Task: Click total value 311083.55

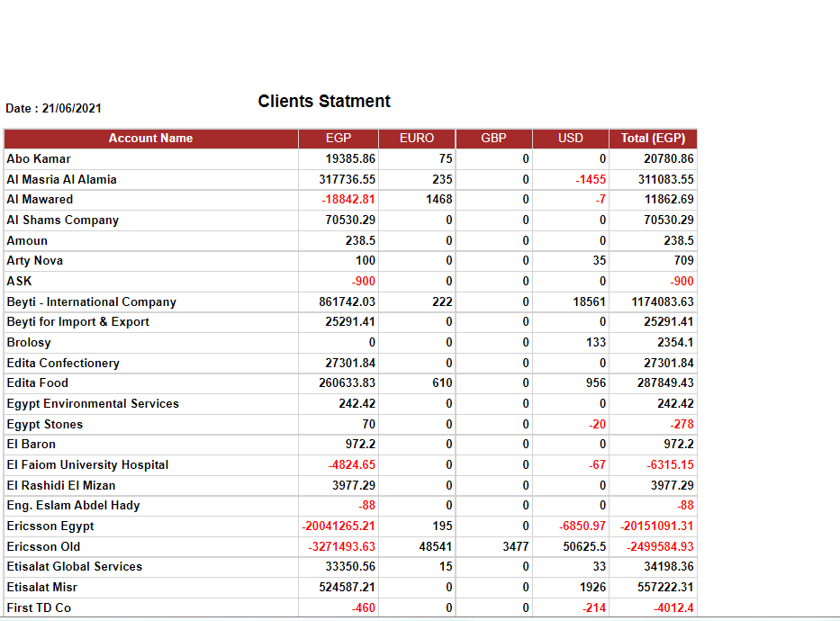Action: 666,179
